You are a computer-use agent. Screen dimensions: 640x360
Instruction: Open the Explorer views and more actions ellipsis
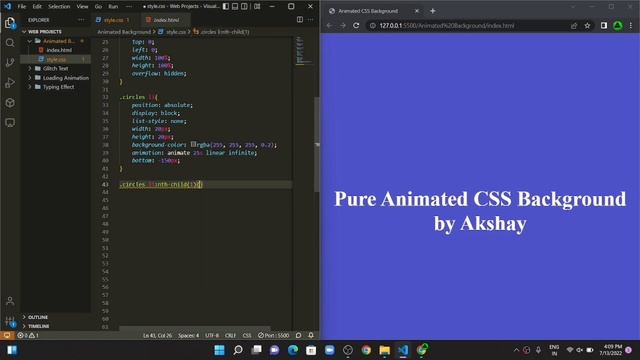click(x=81, y=20)
